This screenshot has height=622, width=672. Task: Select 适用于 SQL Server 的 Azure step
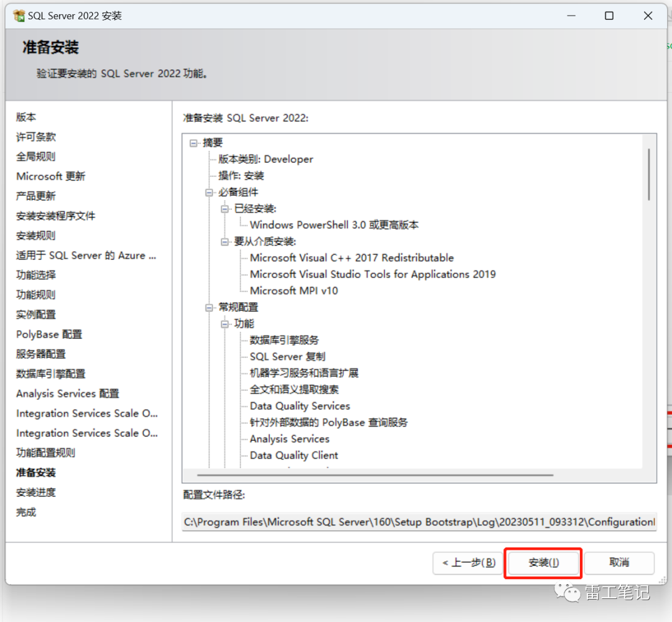86,255
